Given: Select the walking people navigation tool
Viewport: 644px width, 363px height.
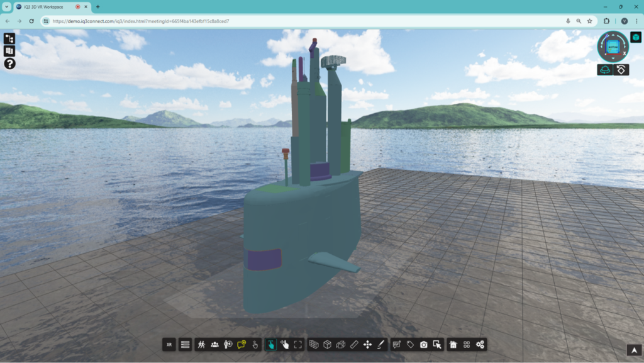Looking at the screenshot, I should click(201, 345).
